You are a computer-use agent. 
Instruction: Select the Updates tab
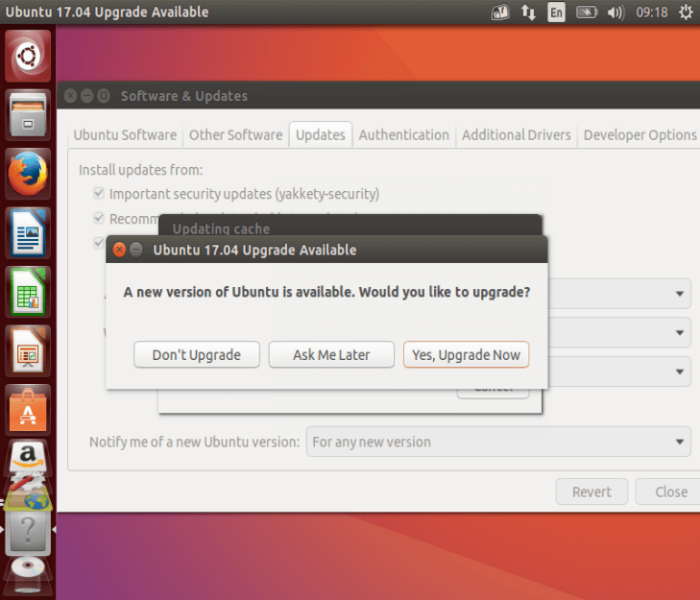(x=321, y=134)
